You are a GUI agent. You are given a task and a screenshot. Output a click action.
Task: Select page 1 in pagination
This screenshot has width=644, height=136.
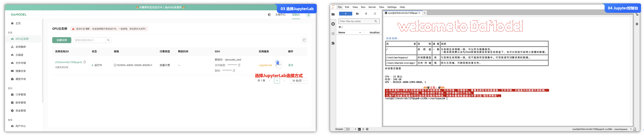277,81
